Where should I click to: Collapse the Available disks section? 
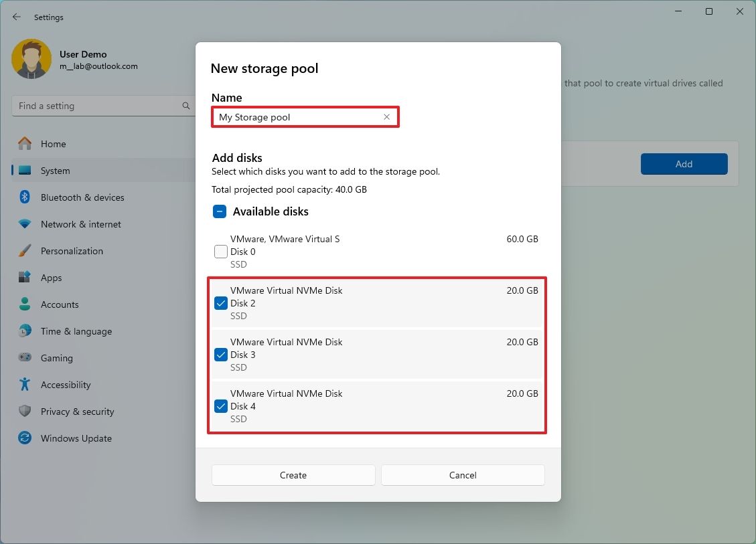pos(219,211)
